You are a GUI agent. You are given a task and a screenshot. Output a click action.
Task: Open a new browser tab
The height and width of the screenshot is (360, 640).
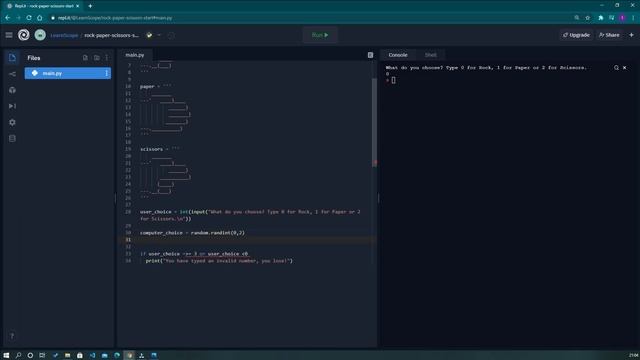pyautogui.click(x=90, y=6)
